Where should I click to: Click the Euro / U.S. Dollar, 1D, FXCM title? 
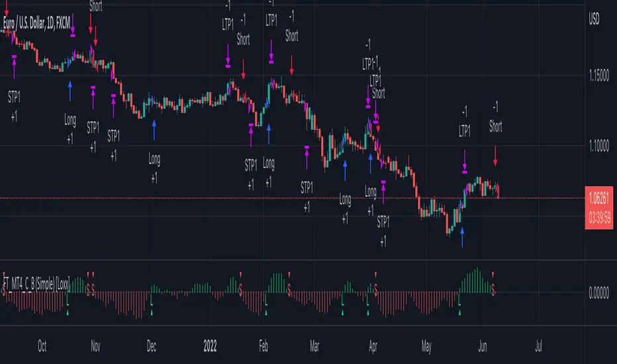coord(36,23)
